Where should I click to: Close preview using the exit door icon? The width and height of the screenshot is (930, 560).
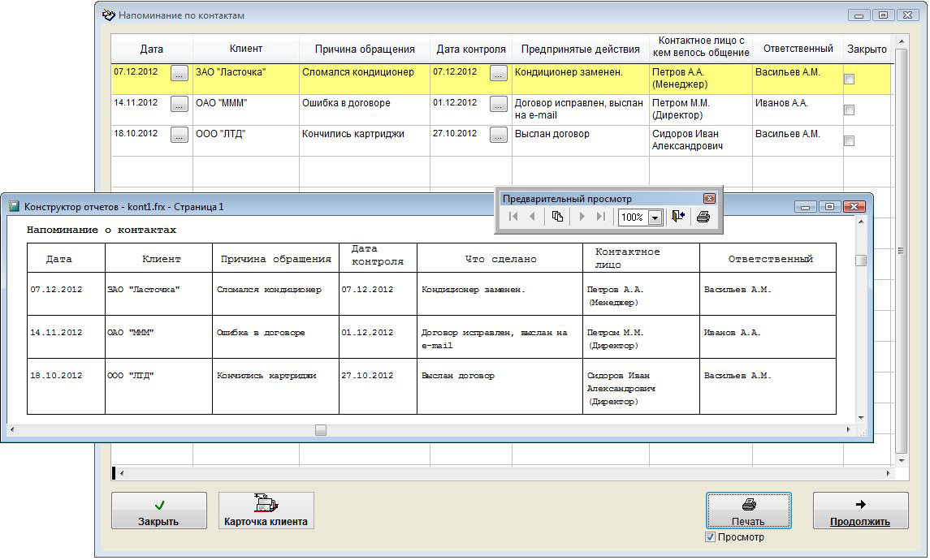tap(679, 217)
